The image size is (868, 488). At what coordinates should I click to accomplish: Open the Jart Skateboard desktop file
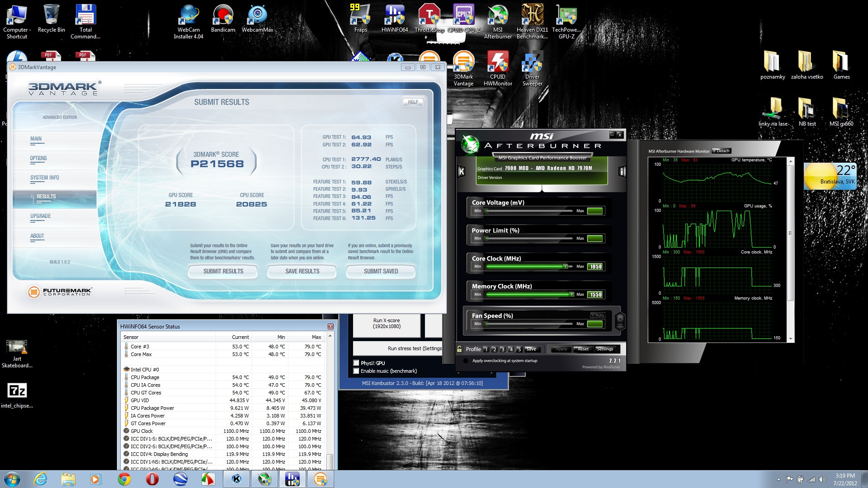17,354
